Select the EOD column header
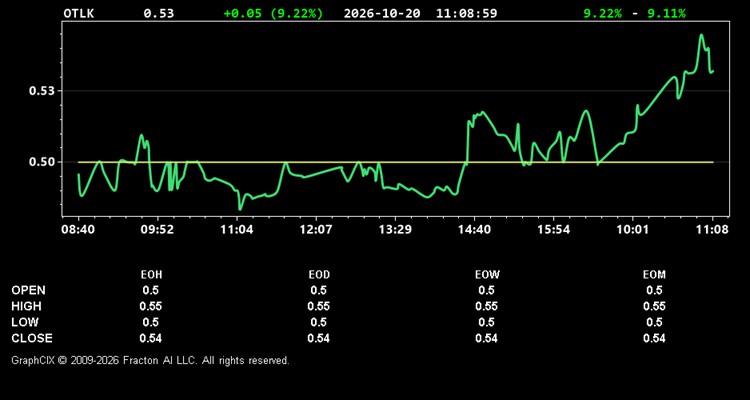750x400 pixels. point(319,275)
